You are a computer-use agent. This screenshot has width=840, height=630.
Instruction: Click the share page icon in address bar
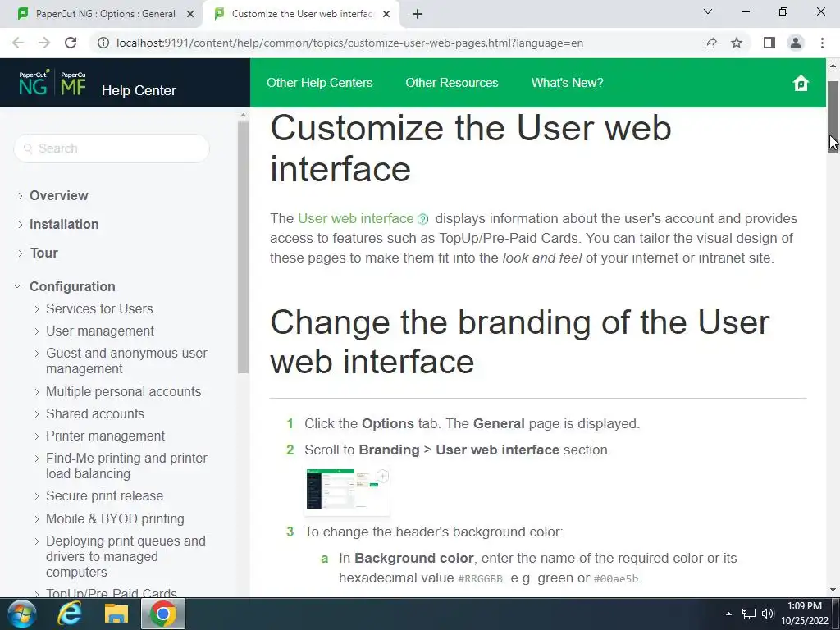(710, 43)
